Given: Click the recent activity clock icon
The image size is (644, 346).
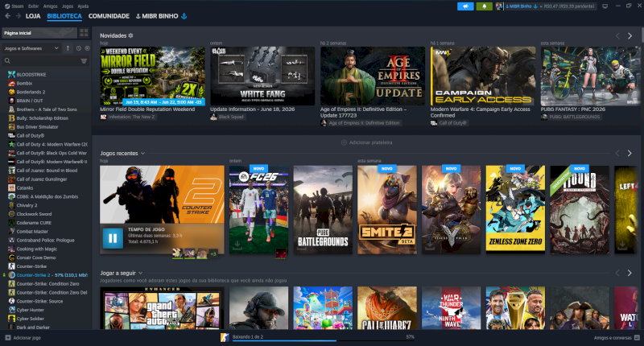Looking at the screenshot, I should (x=78, y=48).
